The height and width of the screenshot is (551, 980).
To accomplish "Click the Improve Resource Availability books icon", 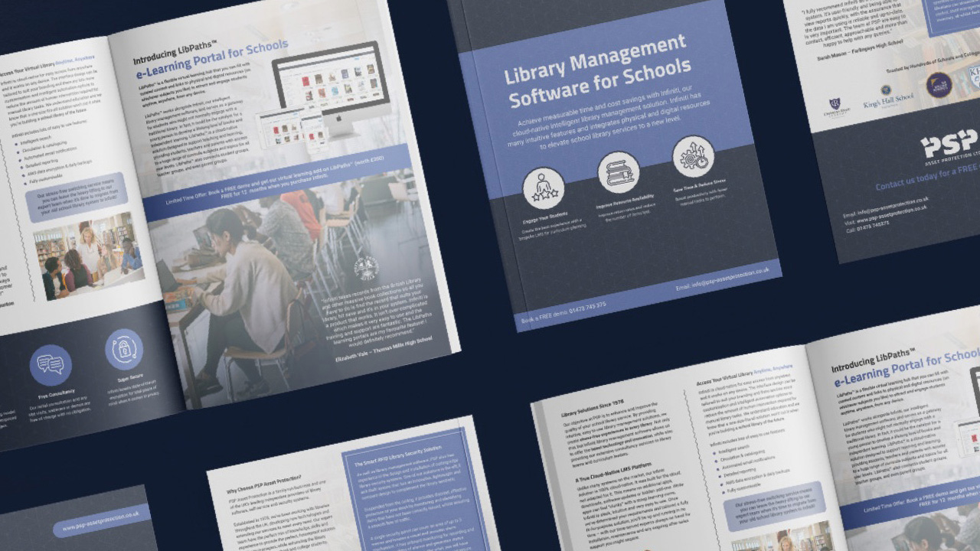I will tap(619, 171).
